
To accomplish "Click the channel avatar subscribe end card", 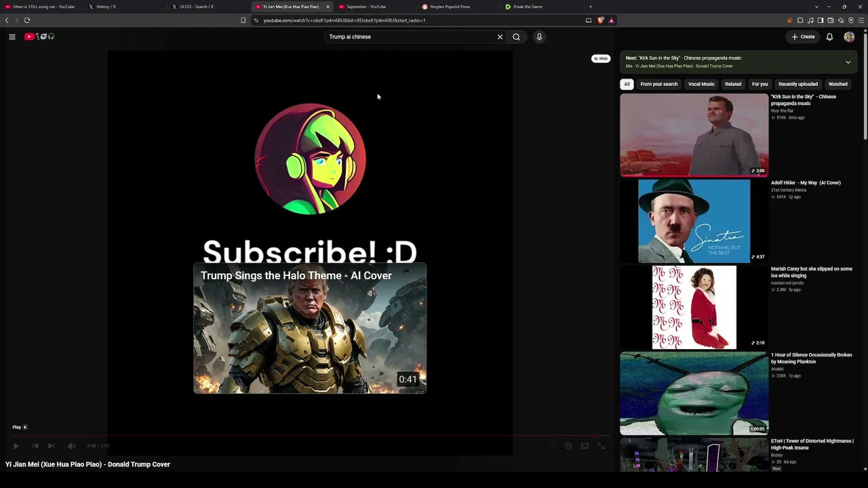I will (310, 159).
